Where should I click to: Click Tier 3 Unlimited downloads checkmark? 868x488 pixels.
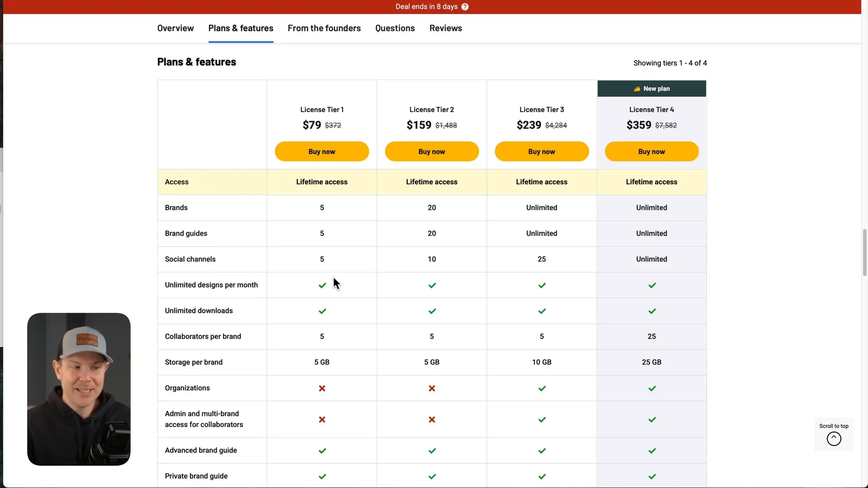tap(542, 311)
